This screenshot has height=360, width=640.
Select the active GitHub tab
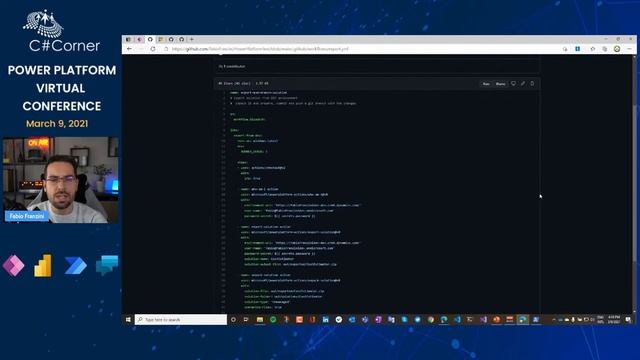[x=150, y=40]
